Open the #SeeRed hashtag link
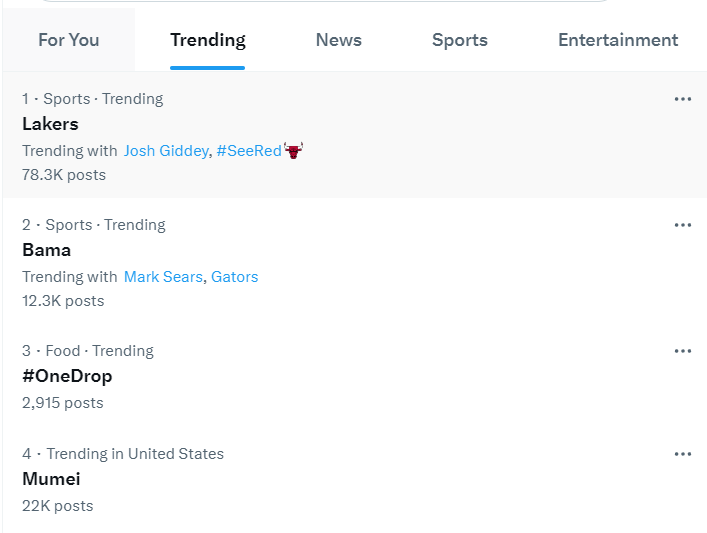Viewport: 707px width, 533px height. [249, 151]
